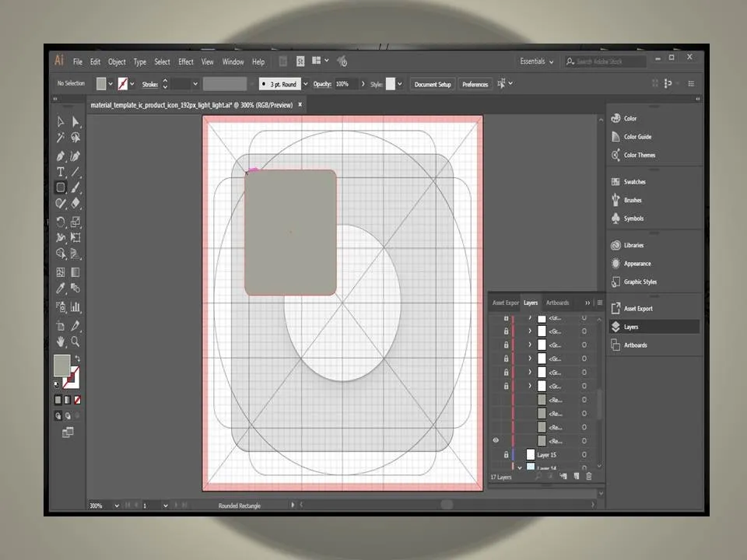
Task: Toggle visibility eye in Layers panel
Action: (x=496, y=440)
